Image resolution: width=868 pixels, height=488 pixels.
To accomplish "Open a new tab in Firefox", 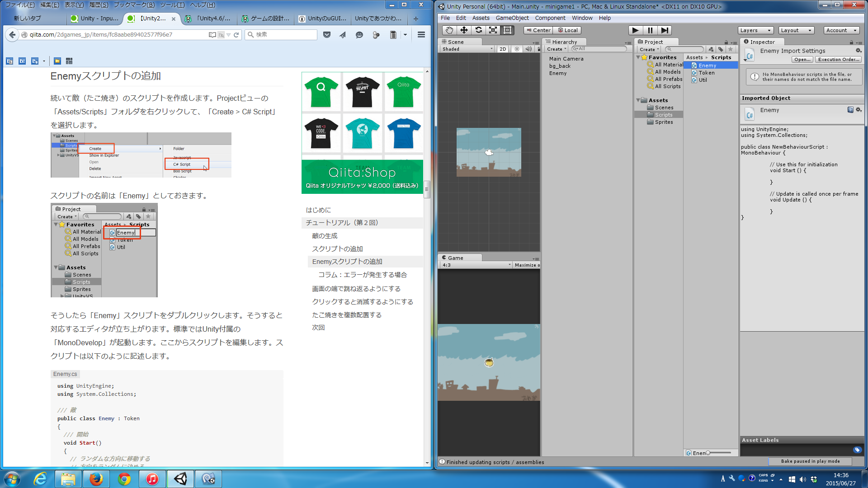I will [416, 19].
